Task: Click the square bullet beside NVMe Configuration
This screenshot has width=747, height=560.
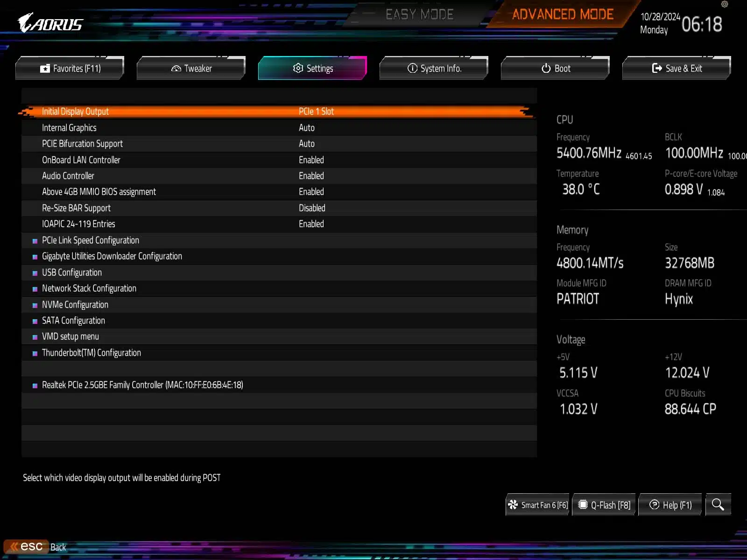Action: (35, 305)
